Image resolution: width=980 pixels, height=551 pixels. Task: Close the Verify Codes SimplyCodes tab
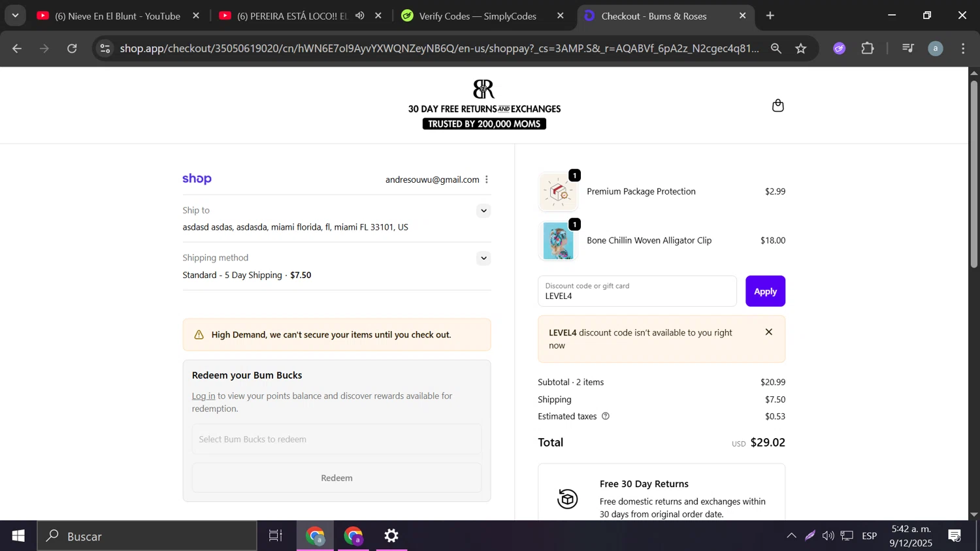pos(561,16)
